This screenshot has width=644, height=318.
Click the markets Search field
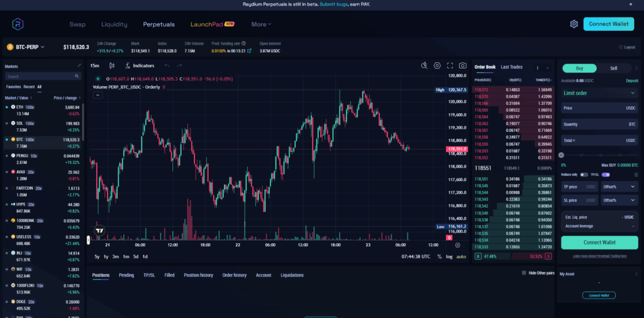tap(43, 76)
